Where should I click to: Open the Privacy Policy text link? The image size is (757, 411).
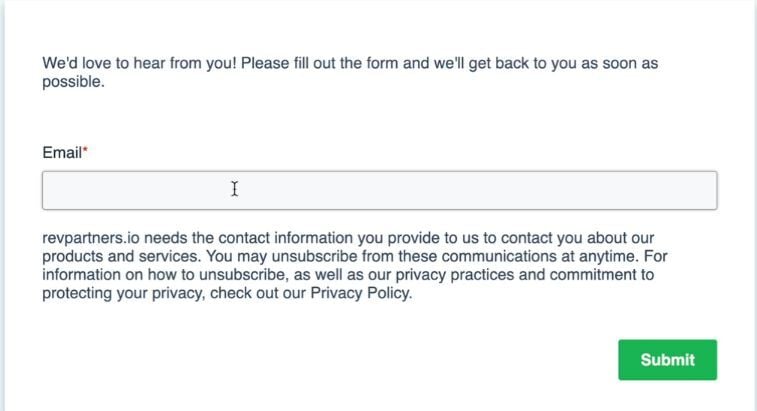(x=360, y=293)
